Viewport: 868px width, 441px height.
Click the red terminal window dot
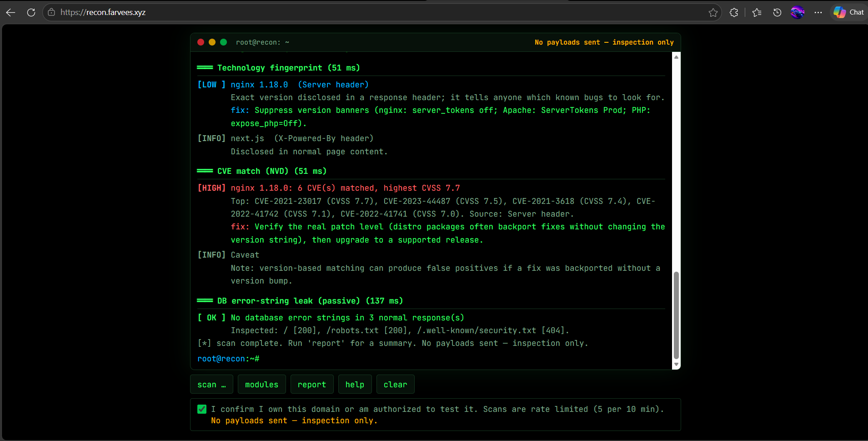[x=201, y=42]
